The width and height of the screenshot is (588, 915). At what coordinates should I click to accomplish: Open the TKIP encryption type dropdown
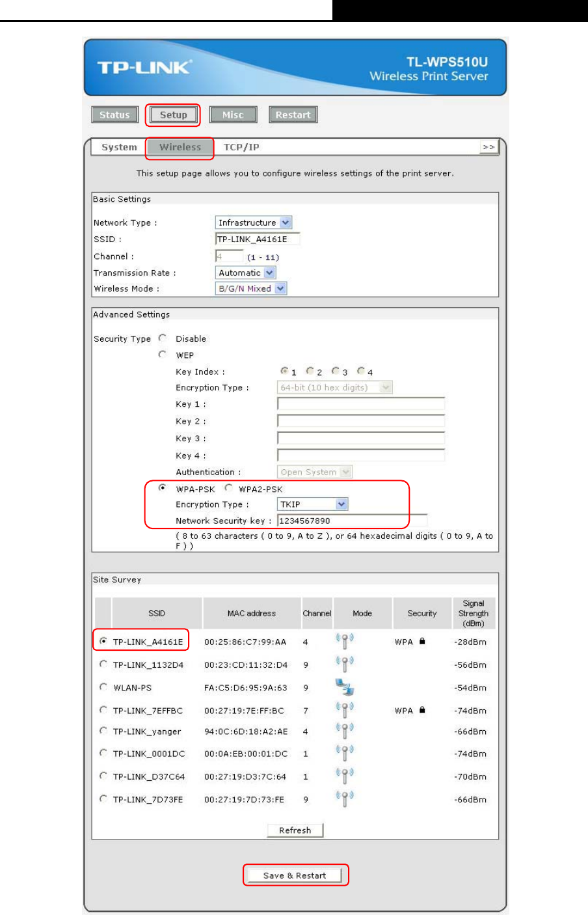pyautogui.click(x=313, y=504)
